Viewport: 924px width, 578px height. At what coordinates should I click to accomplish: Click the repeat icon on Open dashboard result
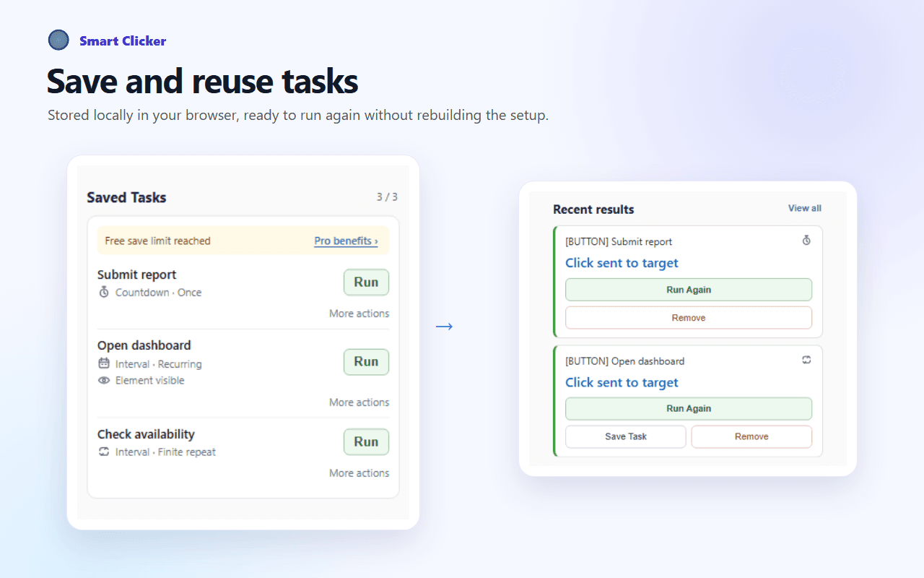[806, 360]
